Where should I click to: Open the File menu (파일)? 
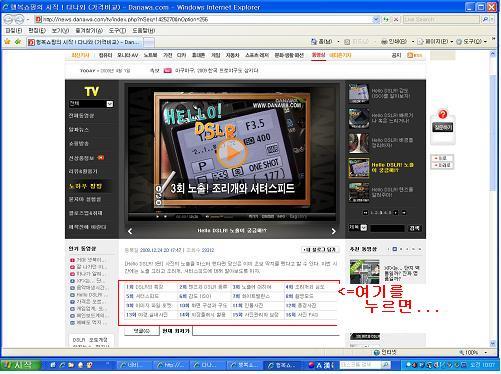[x=13, y=31]
